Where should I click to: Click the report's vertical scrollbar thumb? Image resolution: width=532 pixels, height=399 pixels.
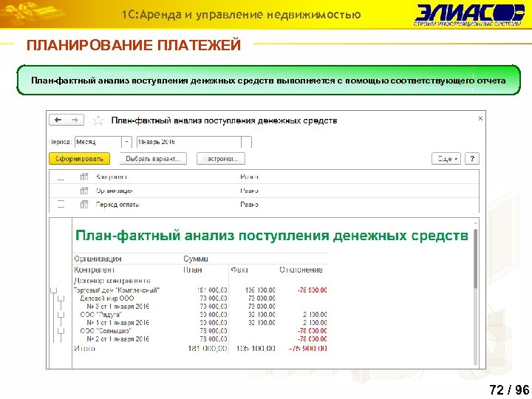(x=475, y=259)
